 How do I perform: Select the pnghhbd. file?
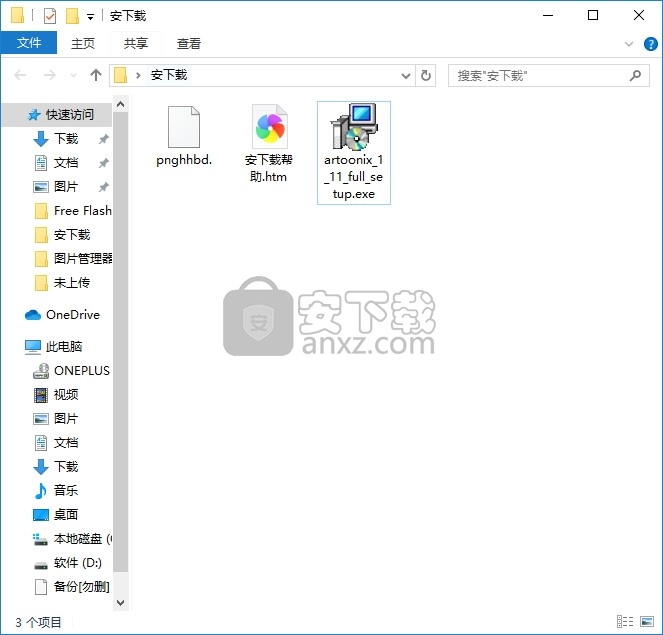pos(184,136)
